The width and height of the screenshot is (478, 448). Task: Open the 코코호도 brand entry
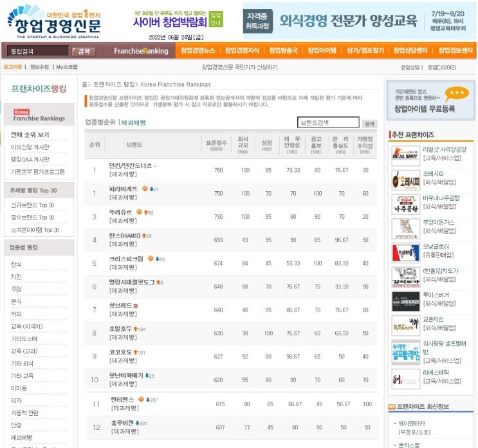[x=120, y=352]
